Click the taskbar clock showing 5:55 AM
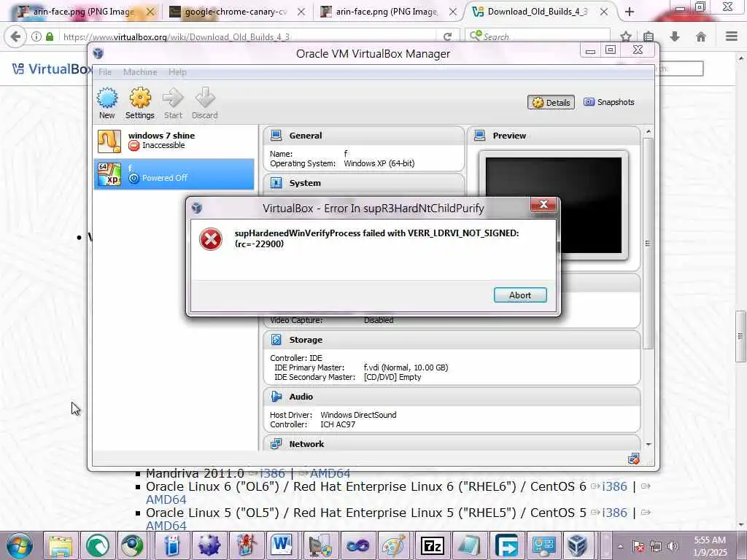This screenshot has width=747, height=560. click(710, 545)
